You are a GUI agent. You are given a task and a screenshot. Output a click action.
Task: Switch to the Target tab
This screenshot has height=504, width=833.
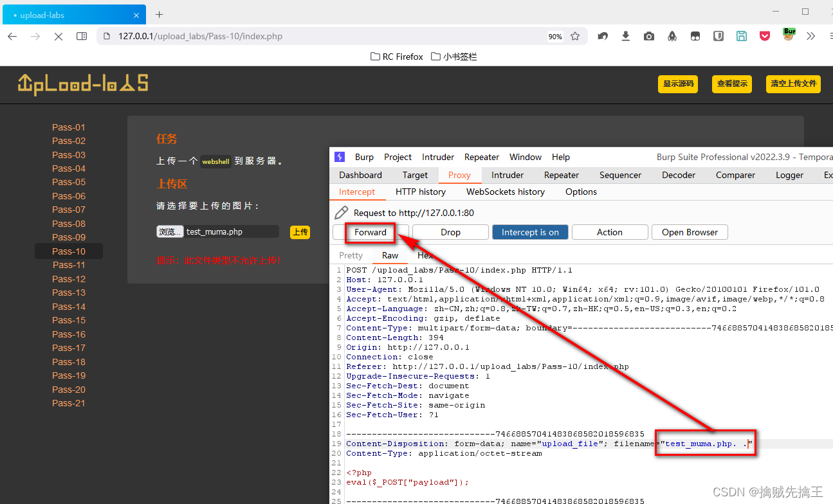[x=415, y=175]
